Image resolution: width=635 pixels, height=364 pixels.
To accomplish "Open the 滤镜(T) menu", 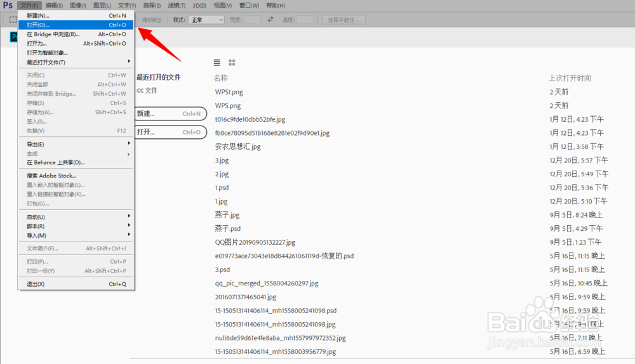I will tap(177, 5).
